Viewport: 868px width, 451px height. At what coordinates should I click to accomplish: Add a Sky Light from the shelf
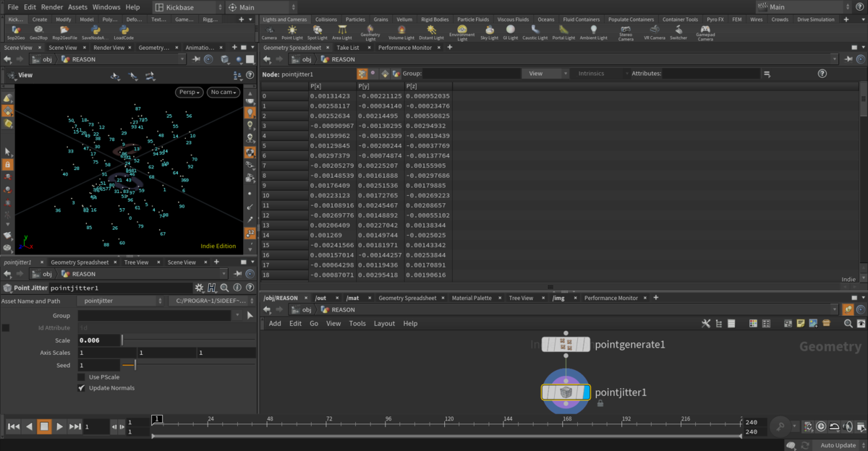coord(490,32)
